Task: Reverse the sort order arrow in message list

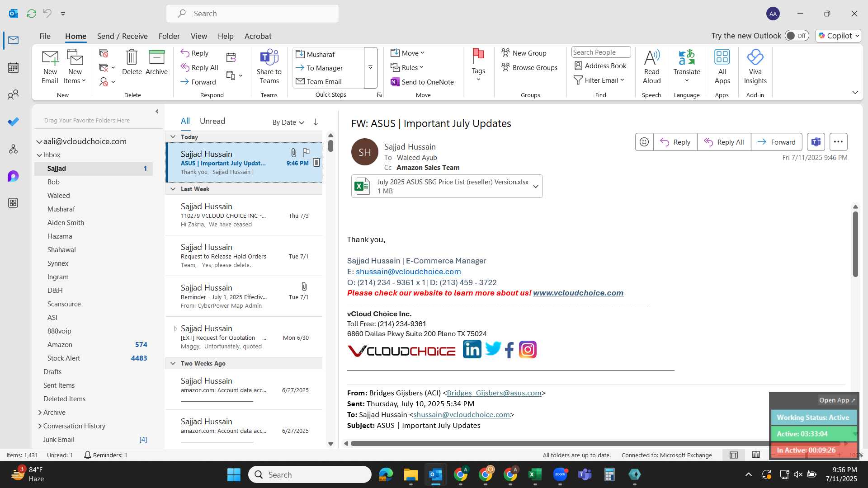Action: [316, 122]
